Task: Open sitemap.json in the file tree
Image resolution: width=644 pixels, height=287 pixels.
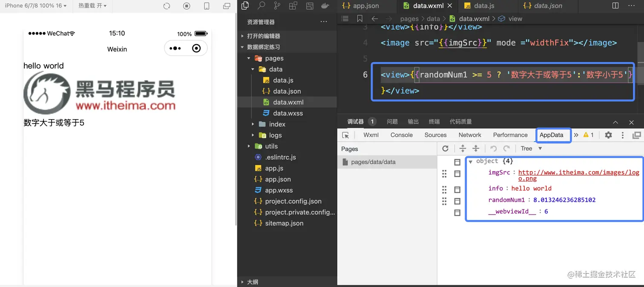Action: pyautogui.click(x=284, y=223)
